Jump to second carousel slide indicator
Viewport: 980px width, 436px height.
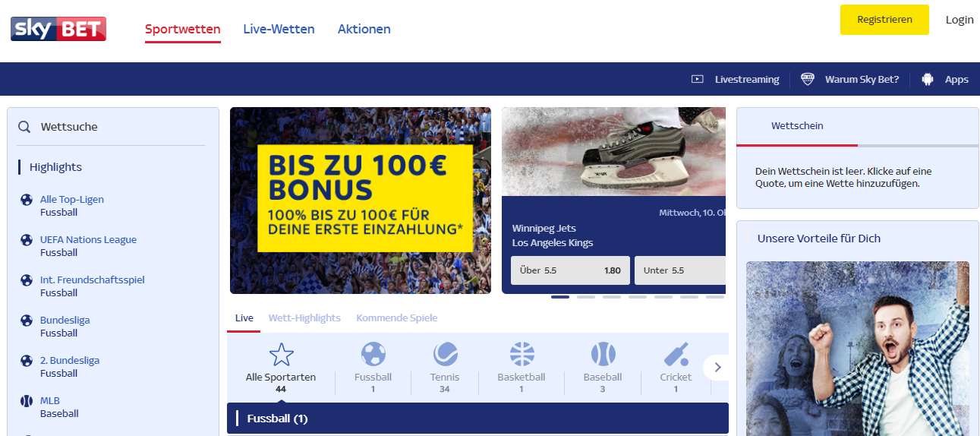[x=586, y=297]
